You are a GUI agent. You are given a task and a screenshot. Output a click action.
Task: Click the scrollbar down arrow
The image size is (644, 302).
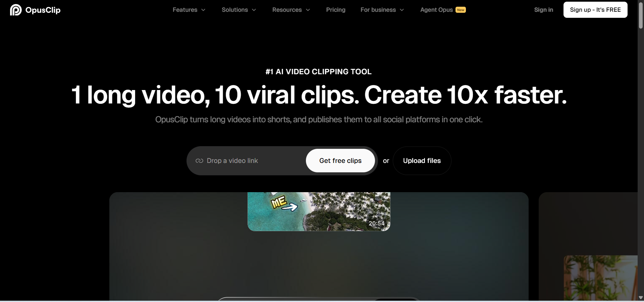click(x=641, y=298)
